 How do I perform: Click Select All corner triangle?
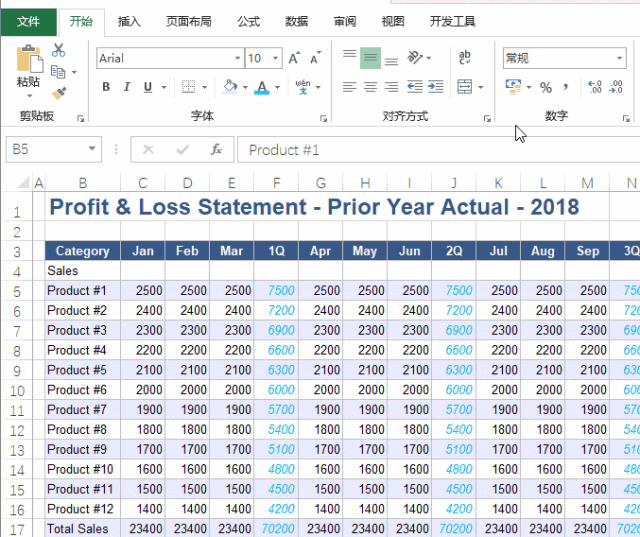[24, 182]
